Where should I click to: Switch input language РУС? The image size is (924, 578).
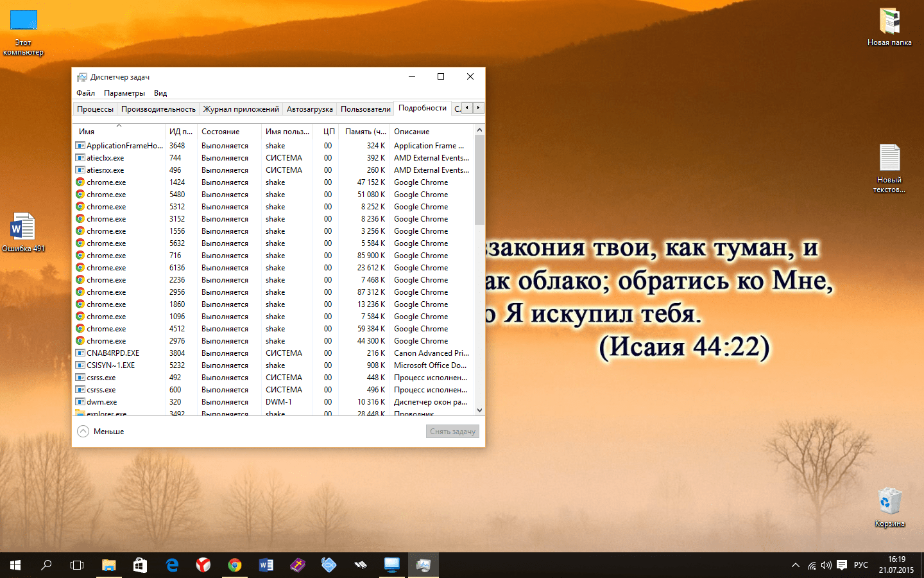[x=861, y=565]
